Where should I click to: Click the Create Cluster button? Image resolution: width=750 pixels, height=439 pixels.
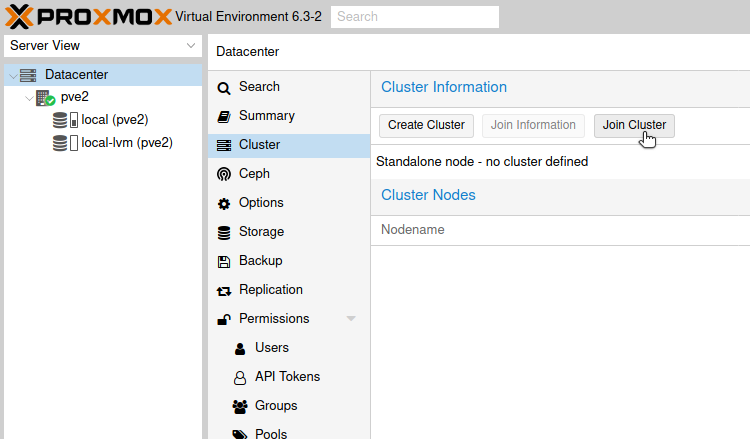(426, 125)
